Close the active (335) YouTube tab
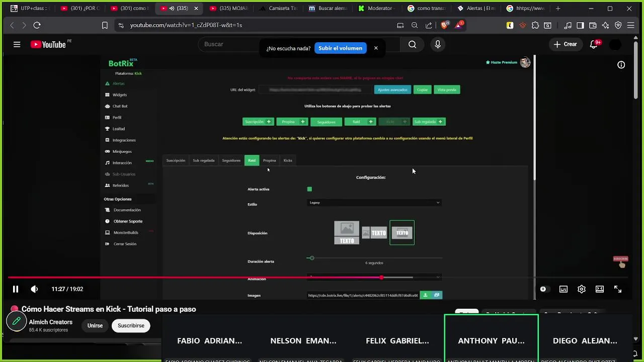Viewport: 644px width, 362px height. point(196,9)
